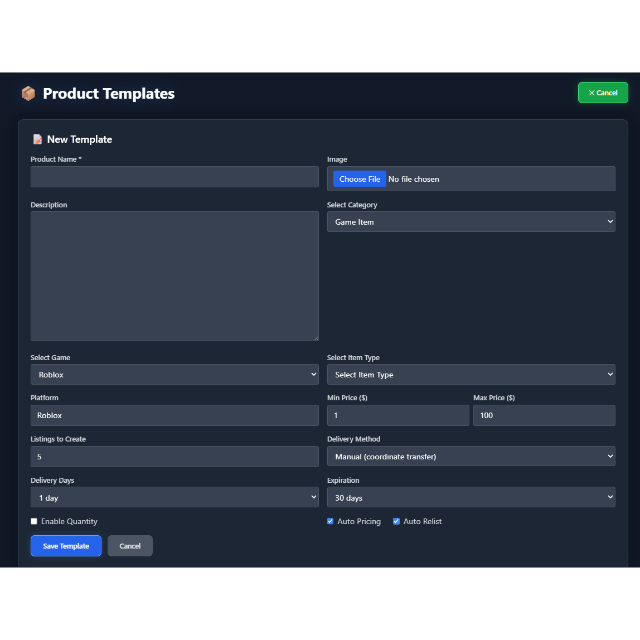Click the Max Price field showing 100

coord(544,415)
